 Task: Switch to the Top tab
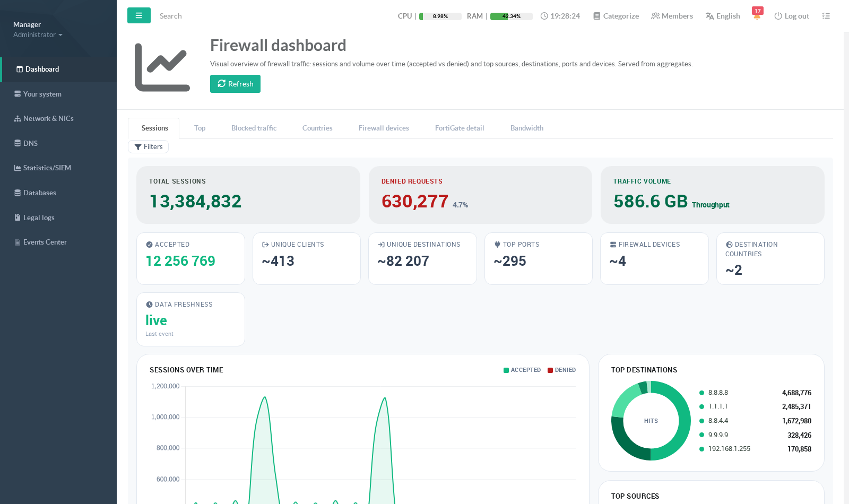click(x=200, y=128)
